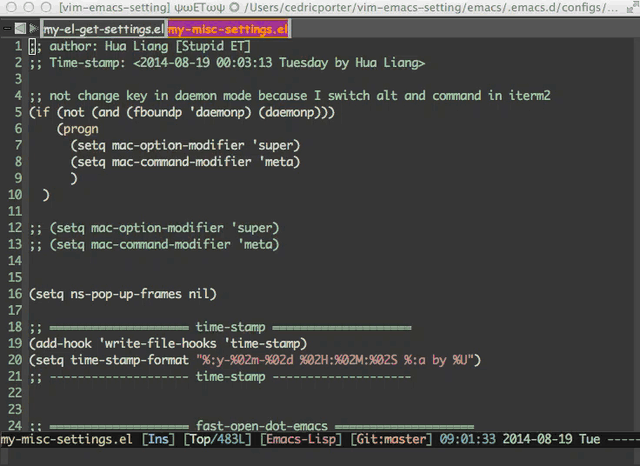Screen dimensions: 640x466
Task: Click the Time-stamp comment on line 2
Action: (x=227, y=63)
